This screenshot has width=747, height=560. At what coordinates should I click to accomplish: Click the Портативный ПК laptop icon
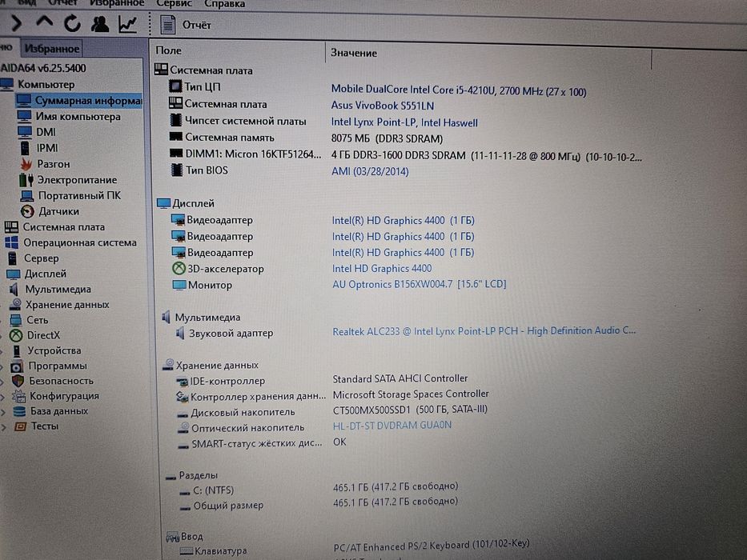click(x=26, y=195)
